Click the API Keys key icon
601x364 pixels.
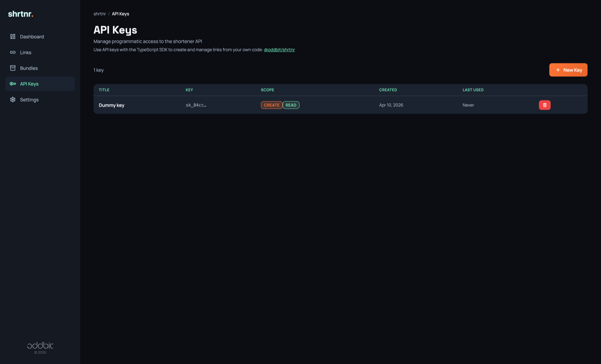coord(13,84)
